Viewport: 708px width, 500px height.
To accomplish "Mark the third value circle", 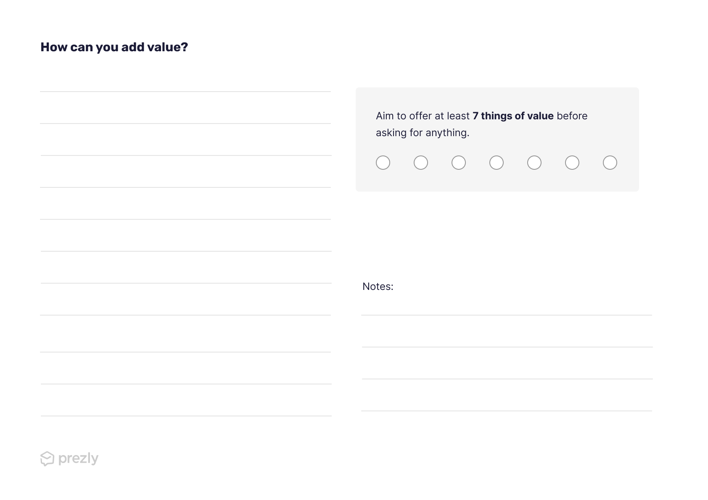I will (x=459, y=163).
